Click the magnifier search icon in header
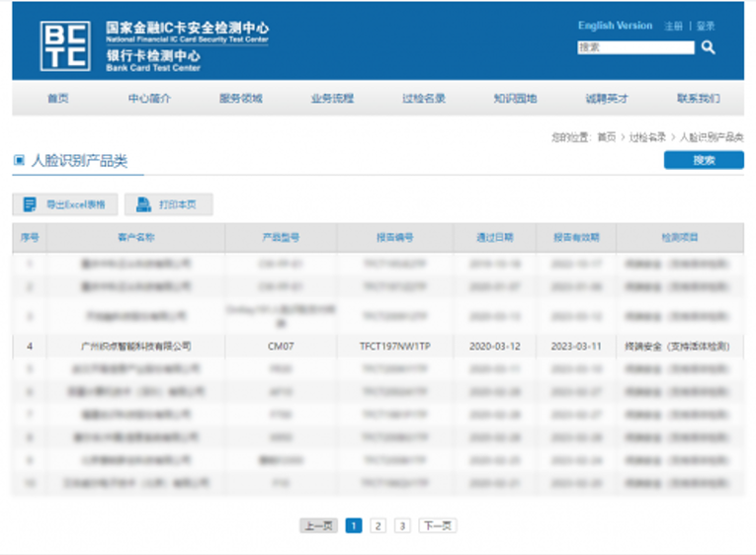The width and height of the screenshot is (756, 555). tap(708, 47)
